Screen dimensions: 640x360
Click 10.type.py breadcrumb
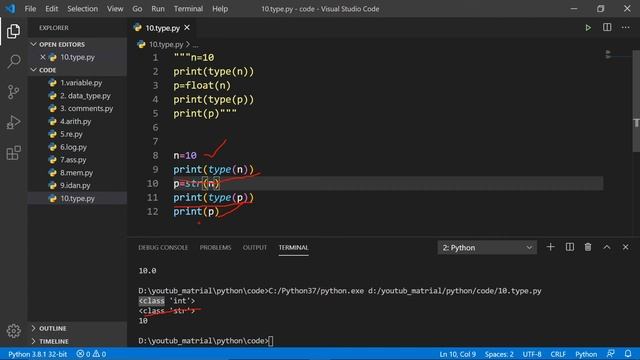tap(166, 44)
